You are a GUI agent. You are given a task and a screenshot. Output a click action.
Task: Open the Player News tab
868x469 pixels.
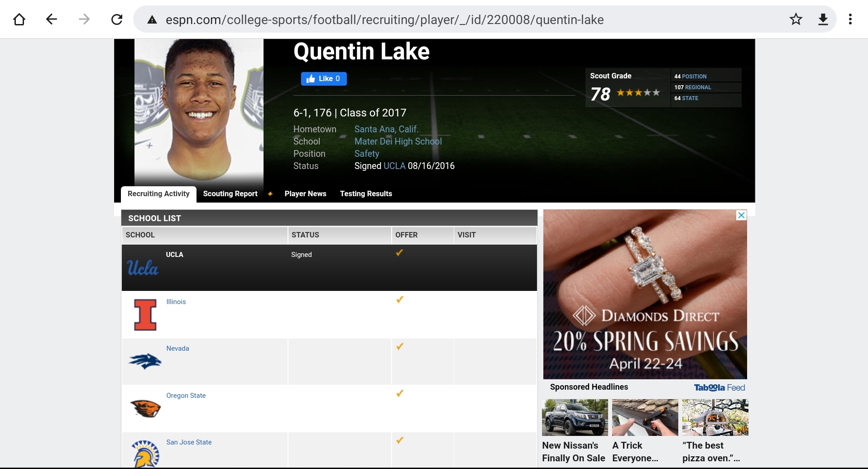[x=305, y=194]
